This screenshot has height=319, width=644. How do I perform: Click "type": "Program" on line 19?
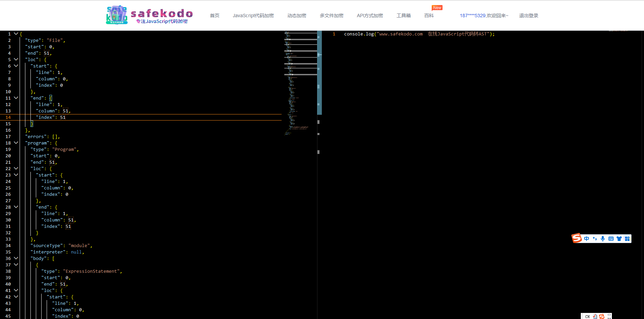click(x=54, y=149)
